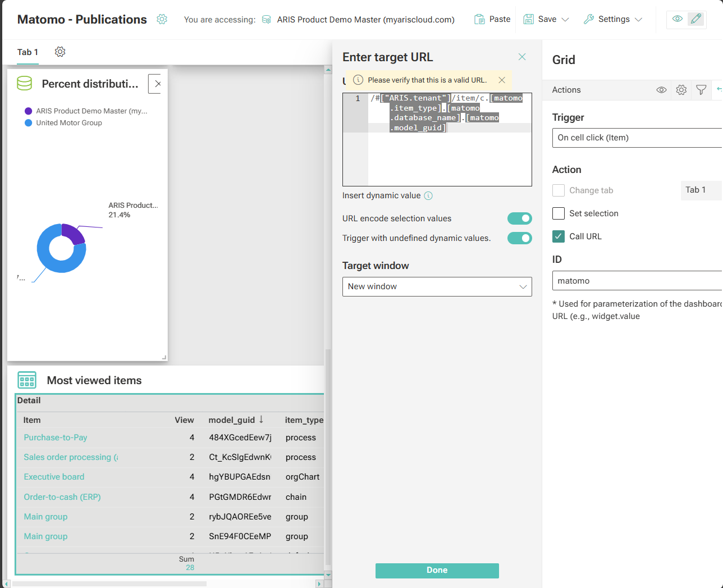This screenshot has width=723, height=588.
Task: Select Tab 1
Action: 28,52
